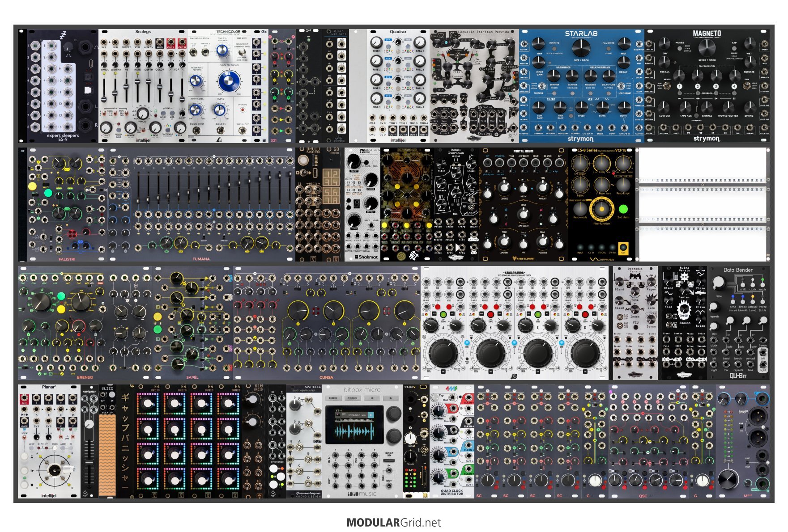The height and width of the screenshot is (532, 788).
Task: Click the Brenso green illuminated button
Action: [61, 296]
